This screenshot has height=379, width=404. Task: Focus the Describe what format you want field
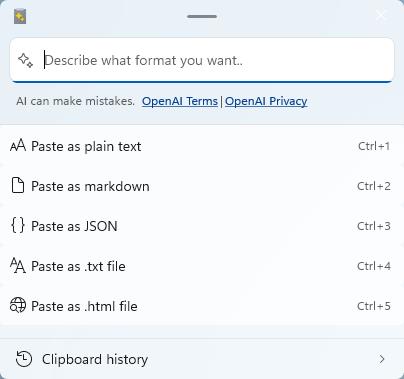(x=202, y=60)
